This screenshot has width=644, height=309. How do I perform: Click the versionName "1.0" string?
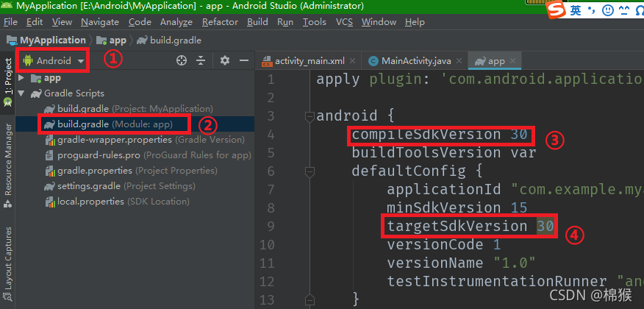click(515, 263)
